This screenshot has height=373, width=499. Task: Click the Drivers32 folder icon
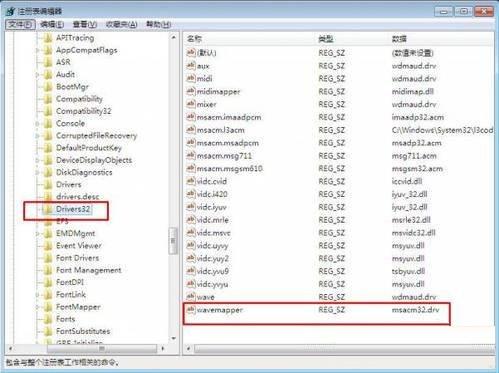(48, 209)
